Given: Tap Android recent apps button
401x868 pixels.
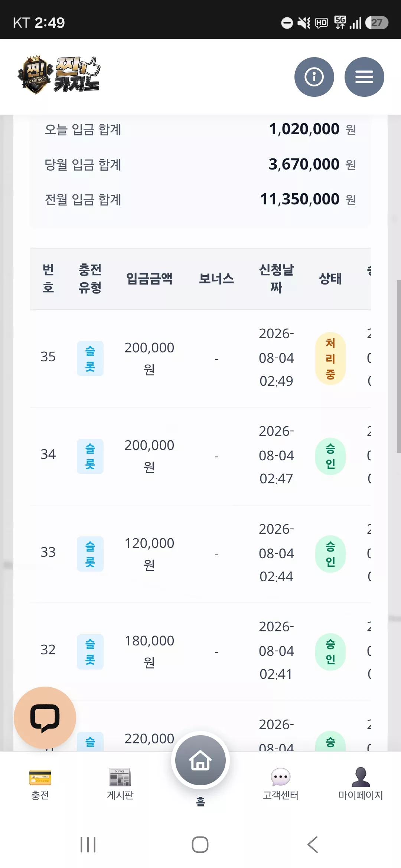Looking at the screenshot, I should click(x=88, y=845).
